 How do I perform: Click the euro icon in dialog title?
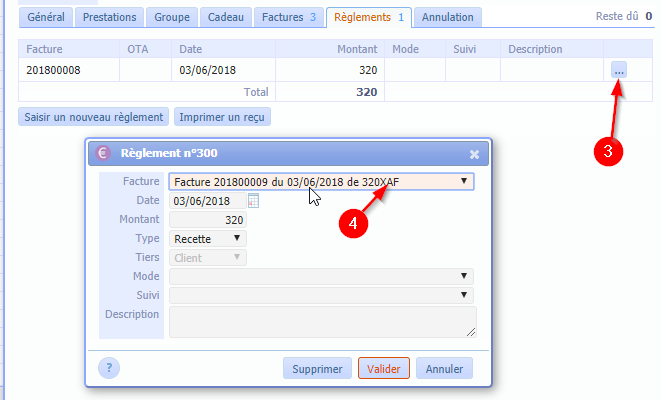tap(104, 154)
